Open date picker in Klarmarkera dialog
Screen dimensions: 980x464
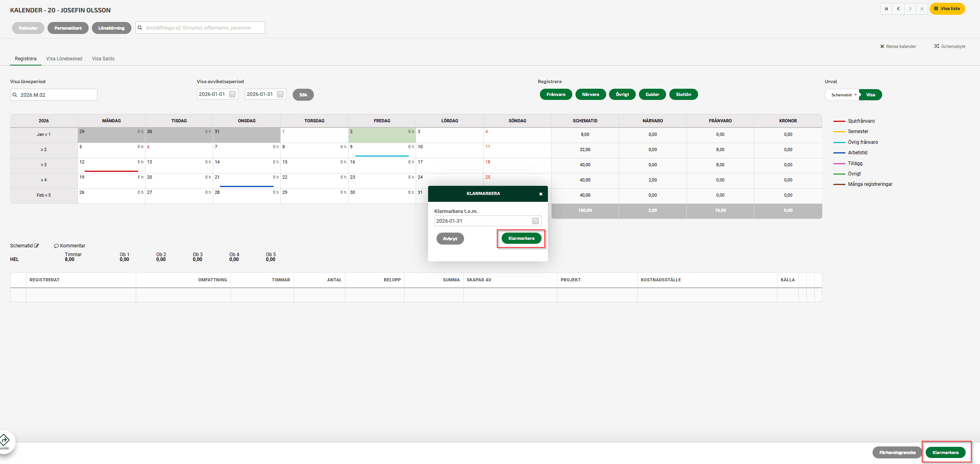(x=536, y=221)
